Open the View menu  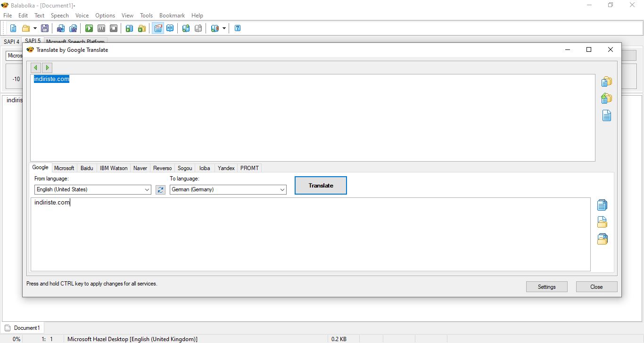click(128, 16)
